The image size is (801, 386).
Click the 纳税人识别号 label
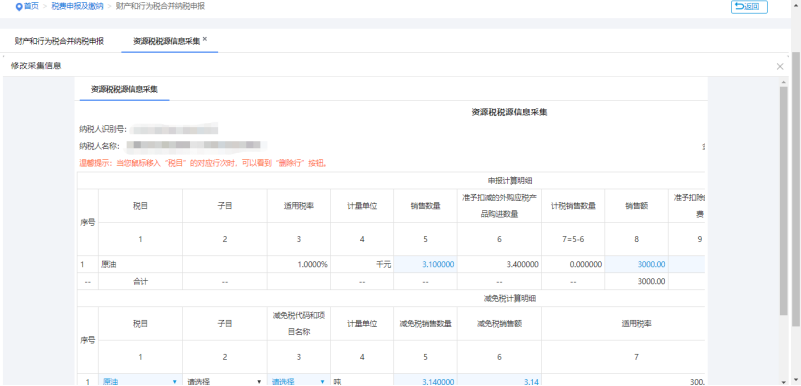103,129
